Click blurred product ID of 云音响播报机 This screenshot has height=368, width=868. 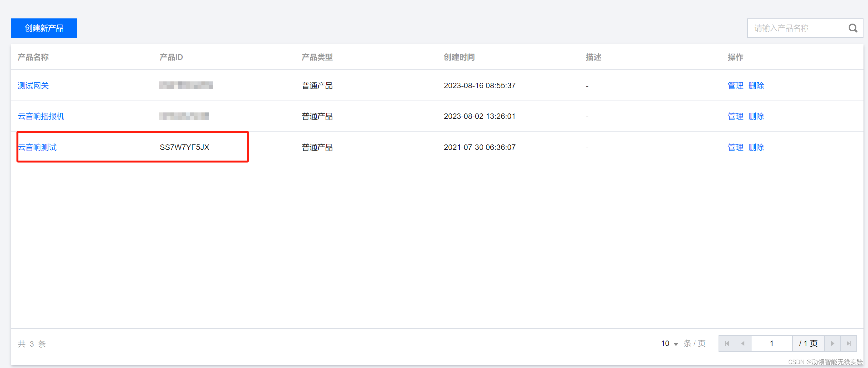click(184, 116)
